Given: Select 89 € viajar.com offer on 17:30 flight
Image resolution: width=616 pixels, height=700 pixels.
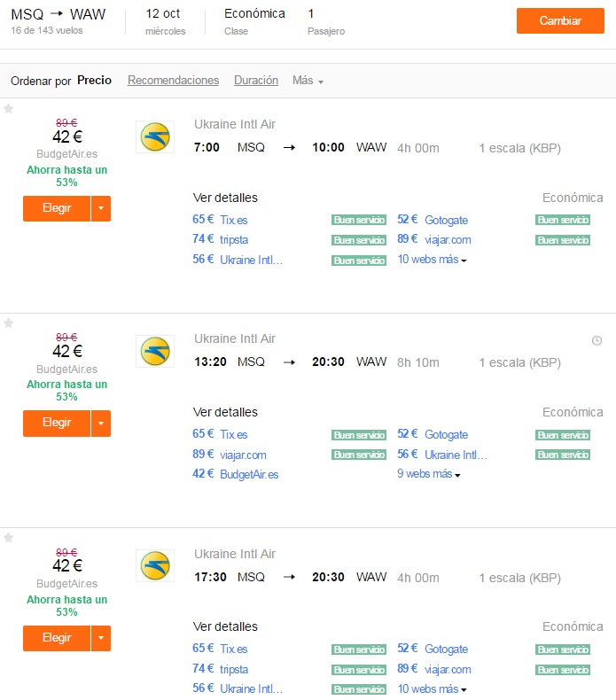Looking at the screenshot, I should click(434, 669).
